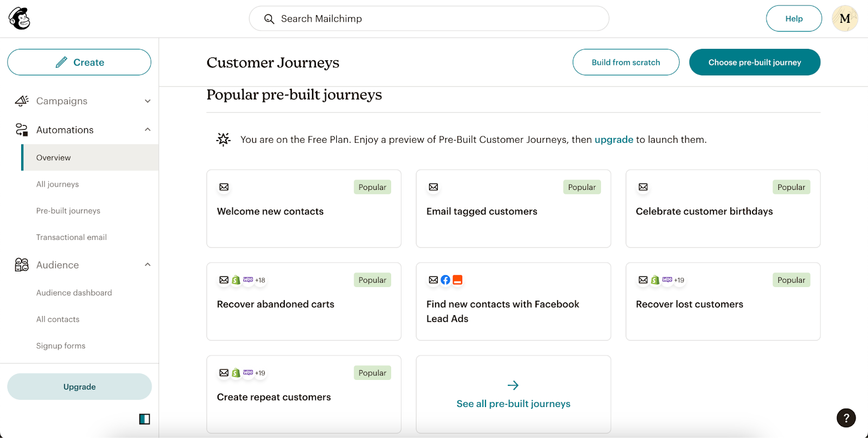Click Popular badge on Celebrate customer birthdays
Viewport: 868px width, 438px height.
(x=791, y=187)
